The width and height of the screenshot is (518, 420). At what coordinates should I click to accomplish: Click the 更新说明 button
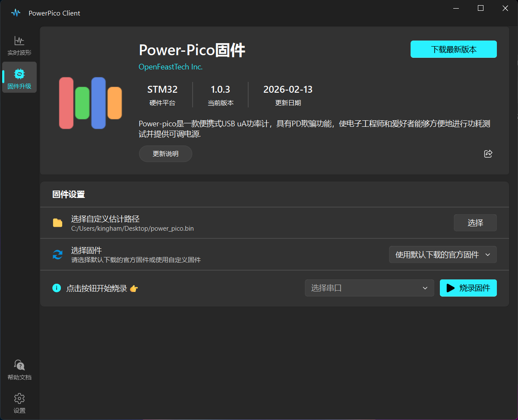click(165, 154)
